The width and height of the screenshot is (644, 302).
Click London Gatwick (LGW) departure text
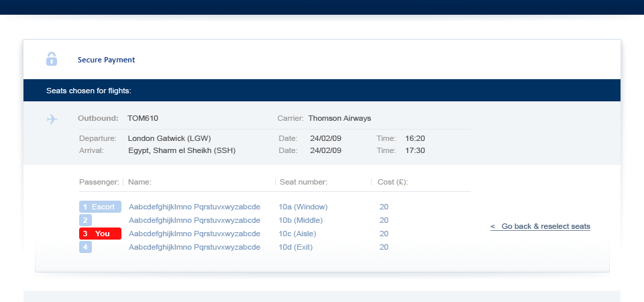(169, 138)
